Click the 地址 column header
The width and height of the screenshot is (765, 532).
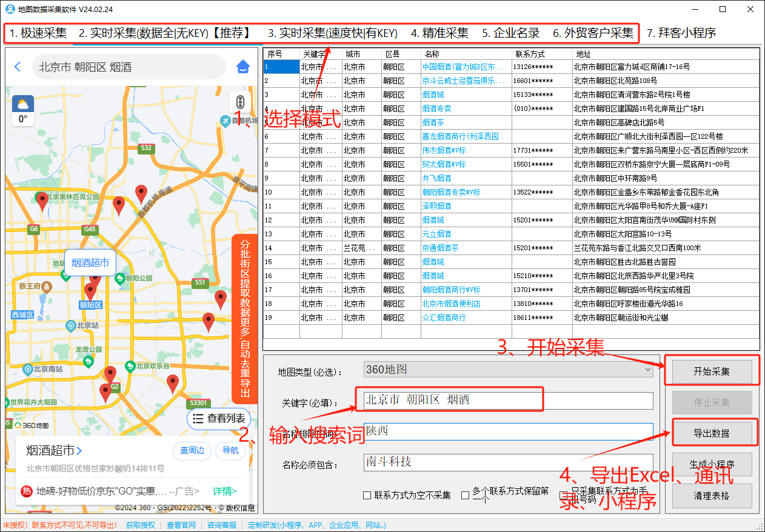pos(666,54)
